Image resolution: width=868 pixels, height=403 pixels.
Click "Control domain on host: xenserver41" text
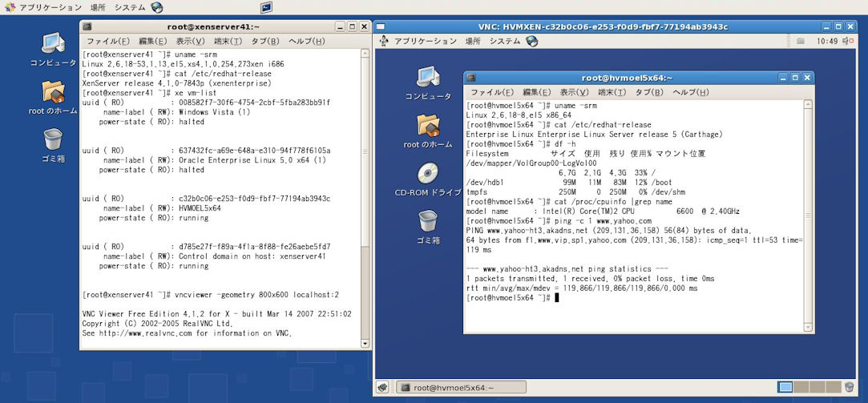pos(252,256)
